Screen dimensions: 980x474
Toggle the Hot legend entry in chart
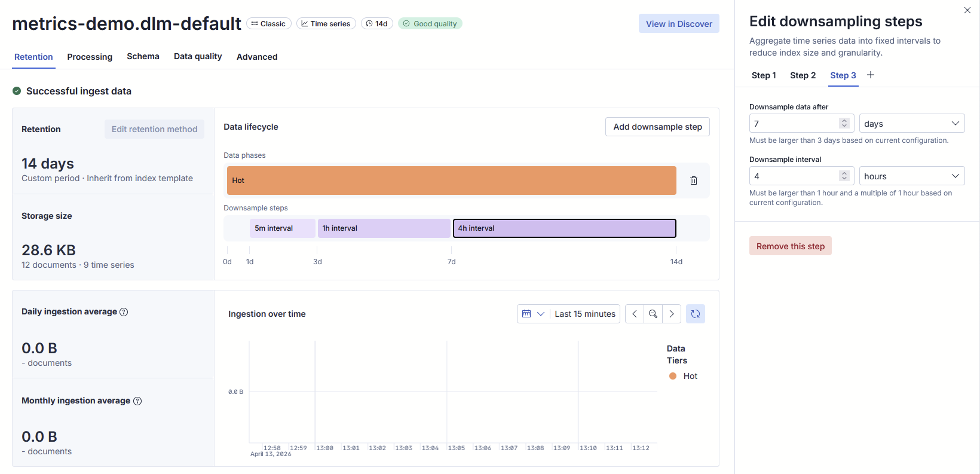click(684, 376)
